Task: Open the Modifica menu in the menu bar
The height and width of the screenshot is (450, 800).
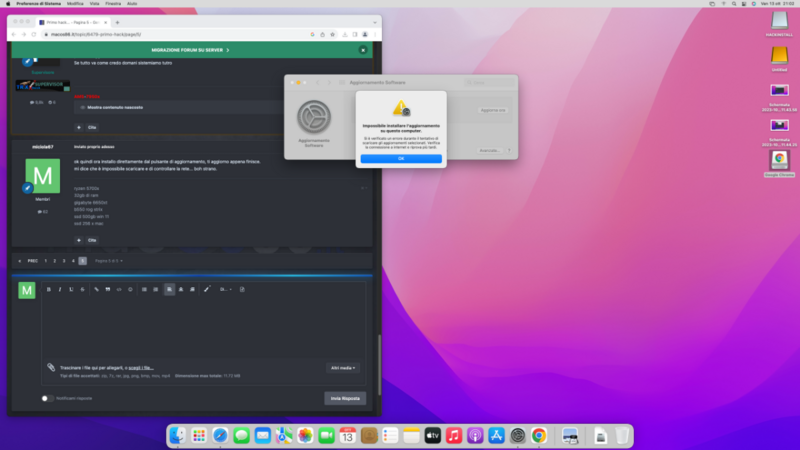Action: tap(75, 4)
